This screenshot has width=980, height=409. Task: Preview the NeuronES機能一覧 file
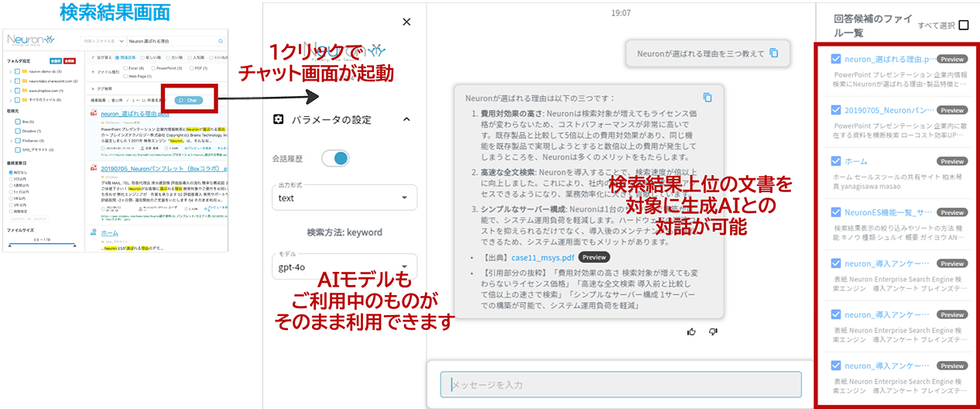coord(952,212)
